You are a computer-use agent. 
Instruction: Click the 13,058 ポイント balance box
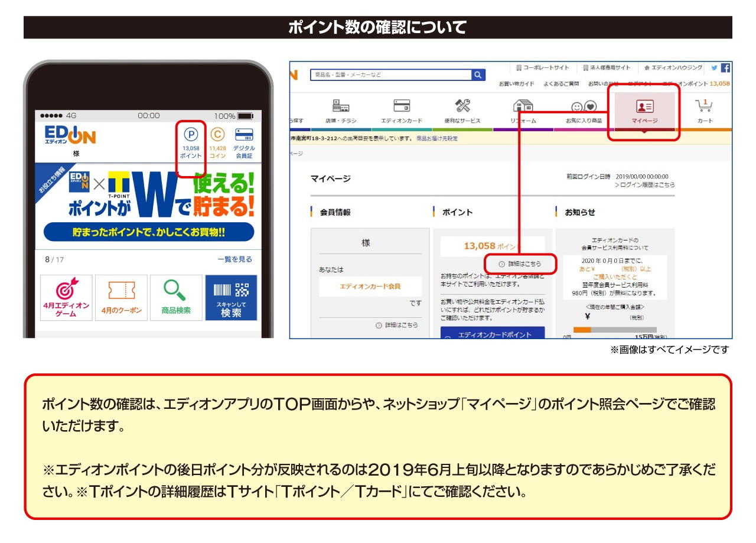[x=493, y=246]
